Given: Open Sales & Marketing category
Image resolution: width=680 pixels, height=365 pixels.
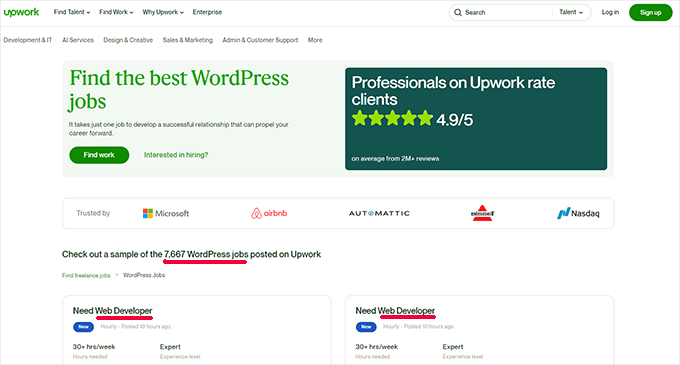Looking at the screenshot, I should point(188,40).
